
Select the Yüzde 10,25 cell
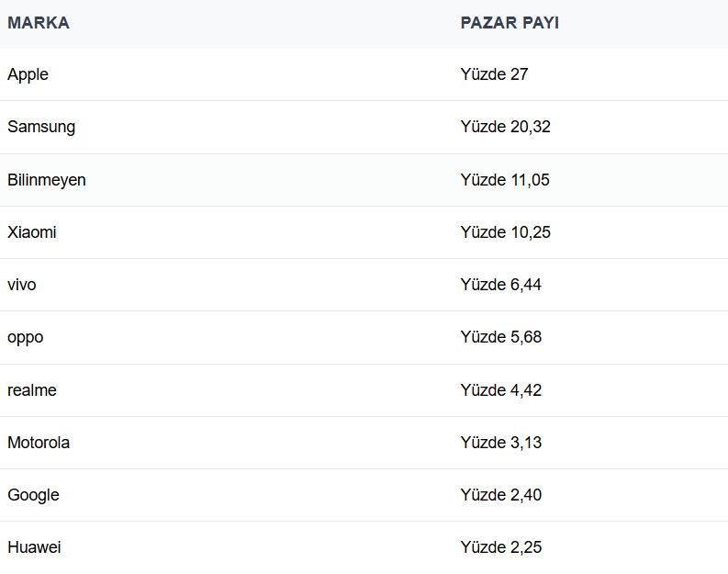pos(505,232)
